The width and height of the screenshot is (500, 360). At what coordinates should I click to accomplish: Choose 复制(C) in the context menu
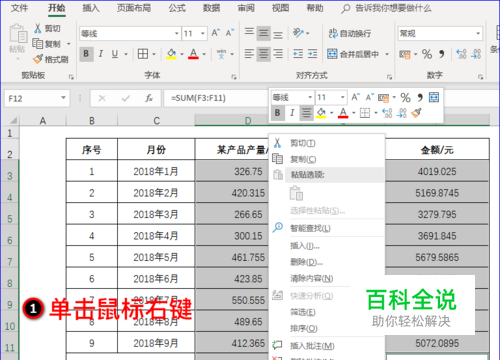(x=328, y=159)
